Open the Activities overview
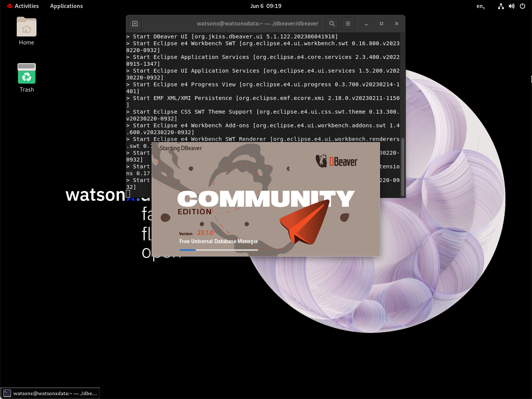Screen dimensions: 532x399 23,6
